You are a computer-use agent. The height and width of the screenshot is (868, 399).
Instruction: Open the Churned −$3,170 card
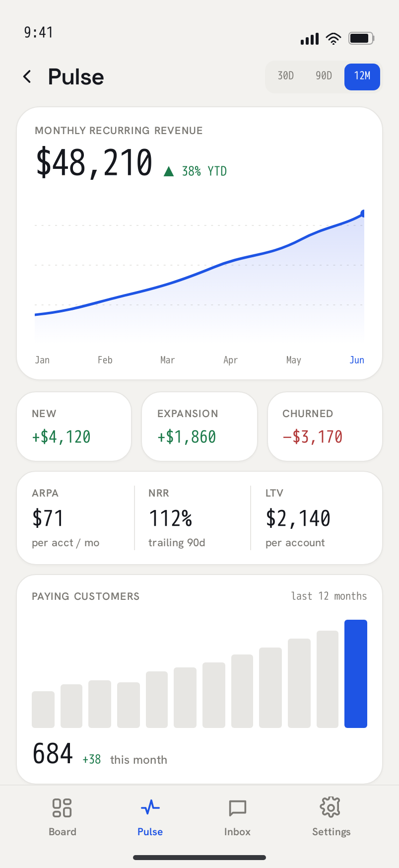coord(325,427)
